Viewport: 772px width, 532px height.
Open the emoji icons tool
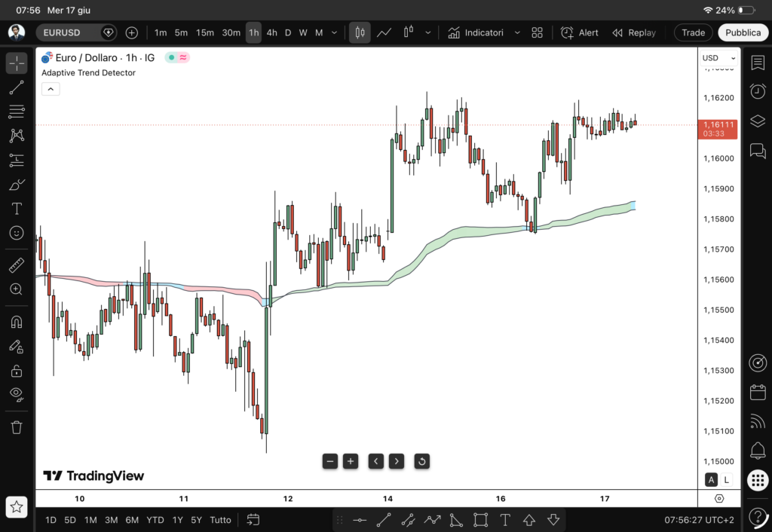click(17, 233)
